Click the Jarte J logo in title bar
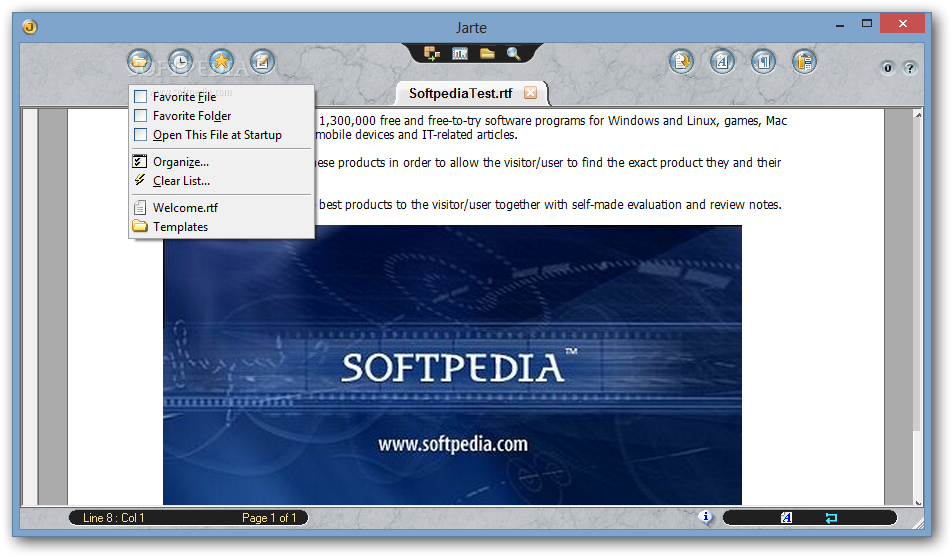This screenshot has width=952, height=557. point(30,27)
